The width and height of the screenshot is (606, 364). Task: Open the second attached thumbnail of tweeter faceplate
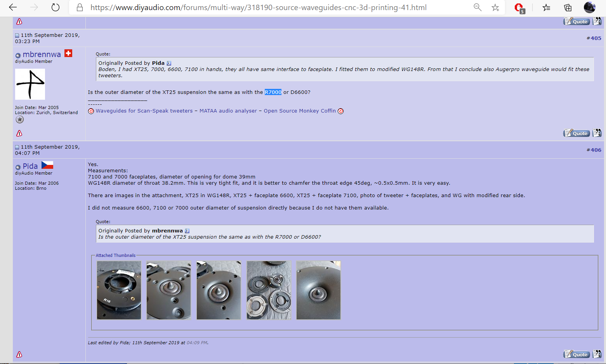tap(168, 290)
